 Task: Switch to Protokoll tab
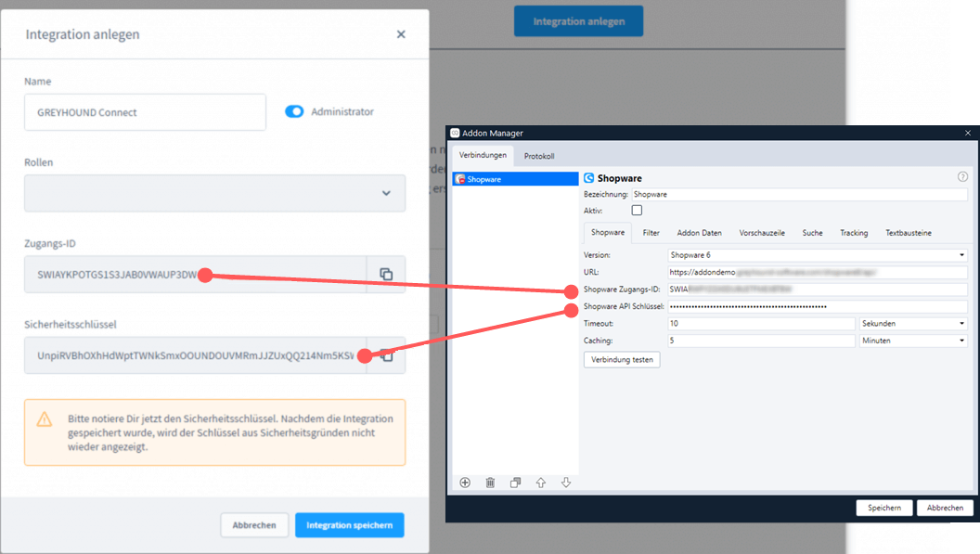click(x=539, y=156)
